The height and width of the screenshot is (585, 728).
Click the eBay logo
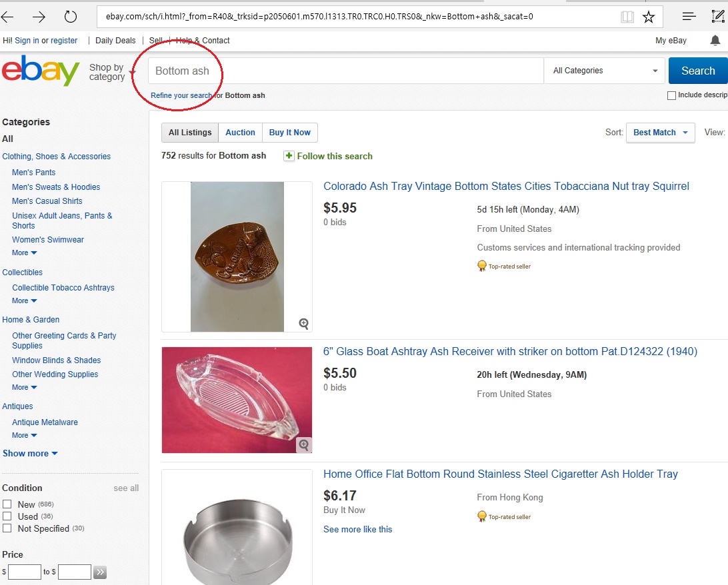coord(41,71)
